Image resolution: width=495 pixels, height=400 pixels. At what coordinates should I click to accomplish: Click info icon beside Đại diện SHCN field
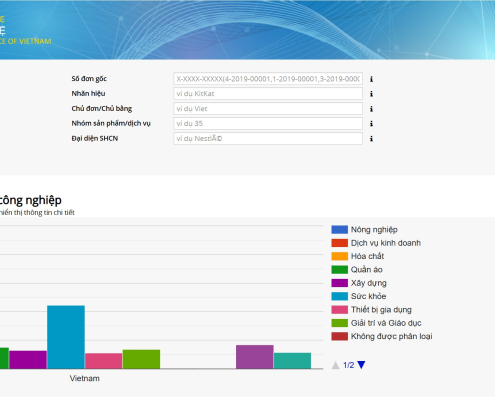pyautogui.click(x=371, y=139)
